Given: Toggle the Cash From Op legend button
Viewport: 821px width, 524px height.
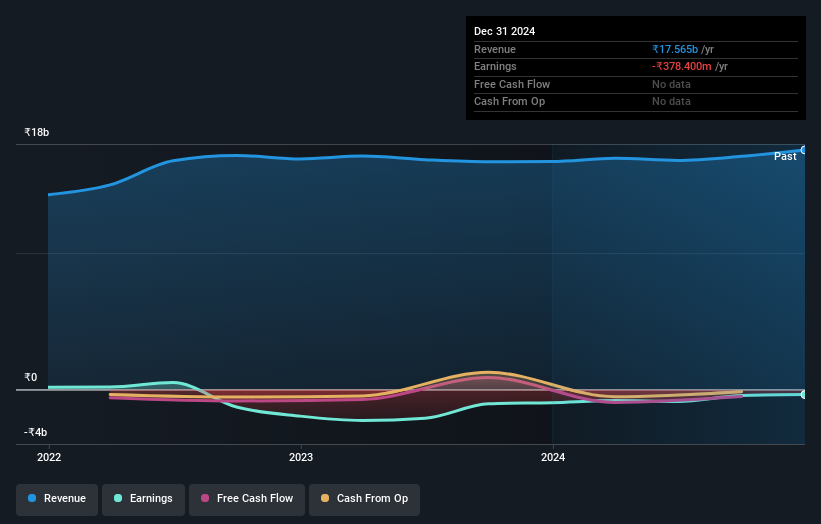Looking at the screenshot, I should [x=364, y=499].
